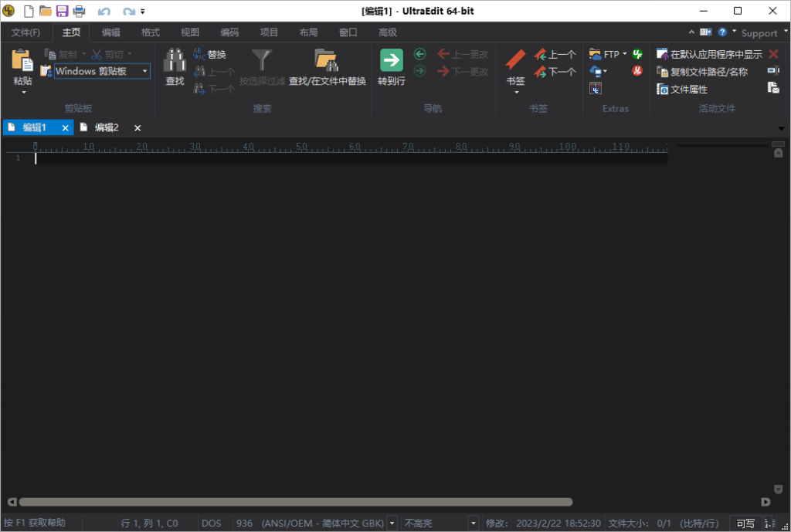
Task: Switch to the Window (窗口) ribbon tab
Action: pos(348,32)
